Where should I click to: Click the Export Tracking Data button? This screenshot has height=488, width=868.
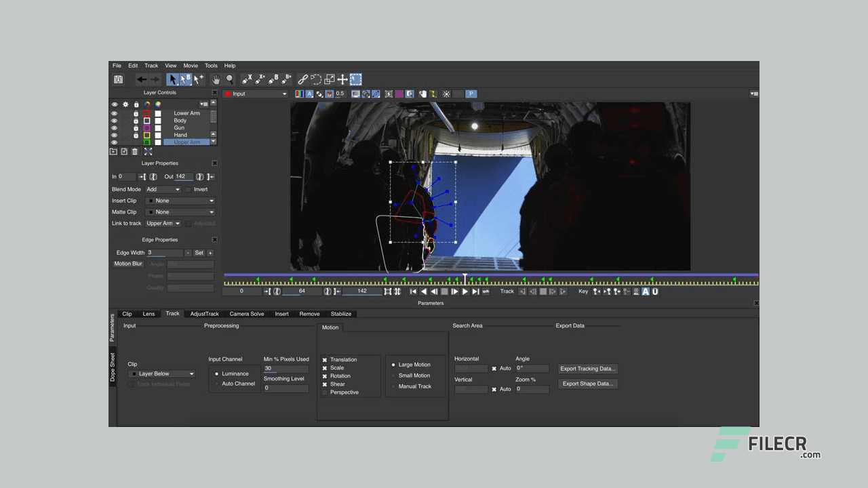pyautogui.click(x=587, y=368)
